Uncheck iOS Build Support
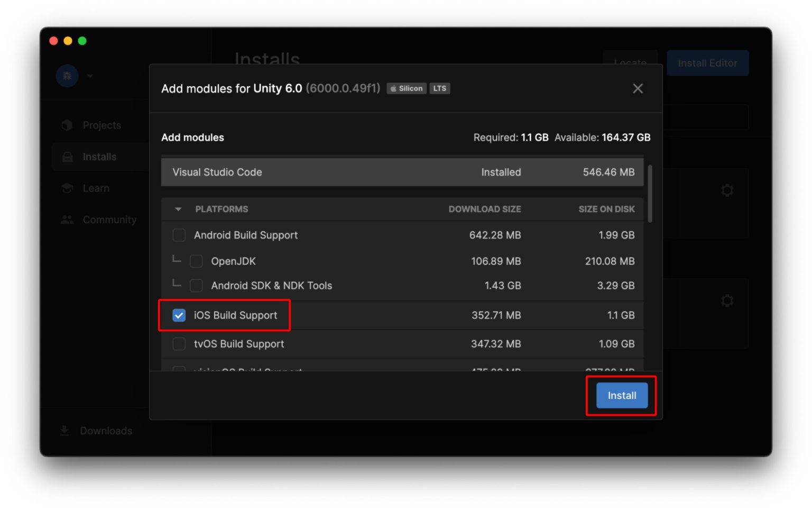 click(179, 315)
